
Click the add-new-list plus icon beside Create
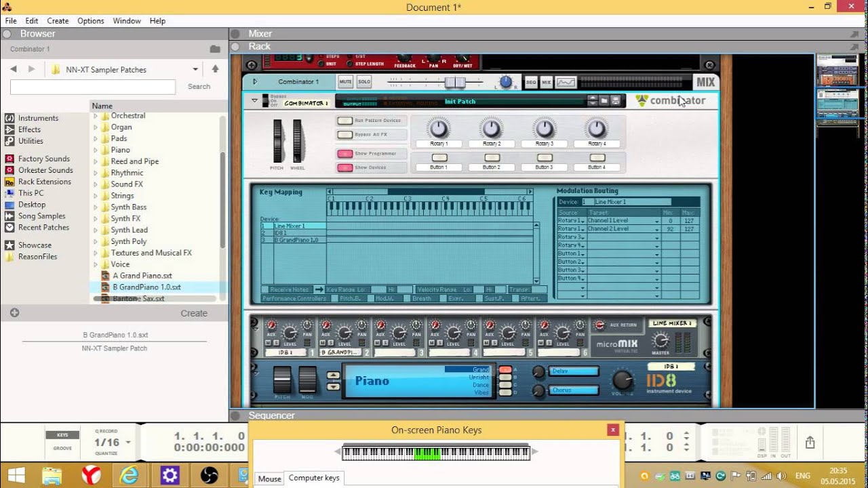pyautogui.click(x=14, y=313)
